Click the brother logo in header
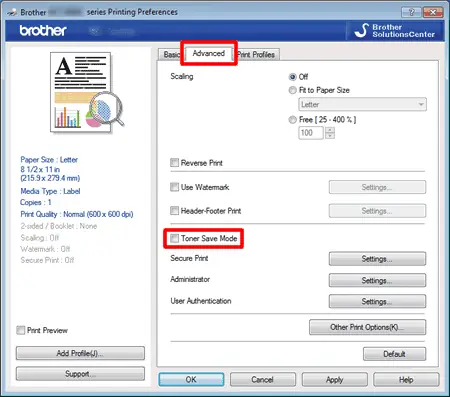The width and height of the screenshot is (450, 397). click(x=43, y=31)
